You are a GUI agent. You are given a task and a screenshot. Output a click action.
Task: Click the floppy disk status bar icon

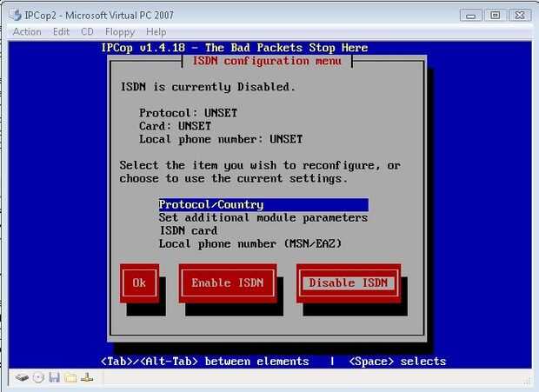[x=54, y=377]
